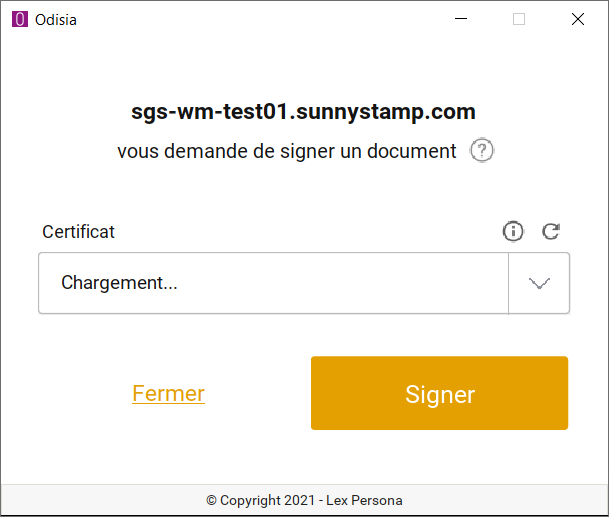
Task: Click the copyright symbol in the footer
Action: (x=211, y=500)
